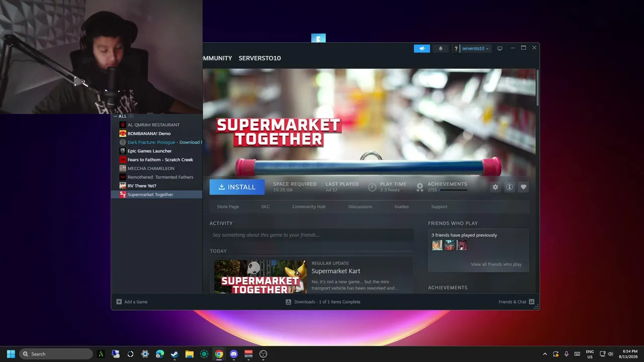Open the Community Hub tab
Viewport: 644px width, 362px height.
tap(309, 207)
